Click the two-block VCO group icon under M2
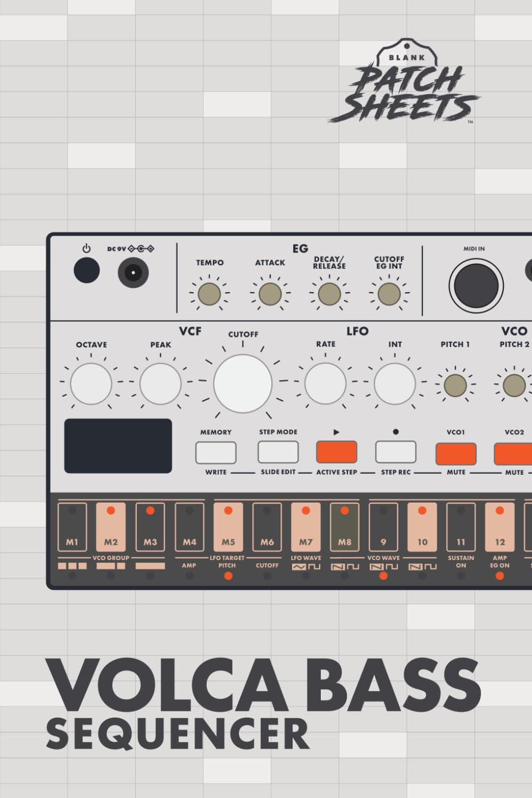Image resolution: width=532 pixels, height=798 pixels. 111,566
